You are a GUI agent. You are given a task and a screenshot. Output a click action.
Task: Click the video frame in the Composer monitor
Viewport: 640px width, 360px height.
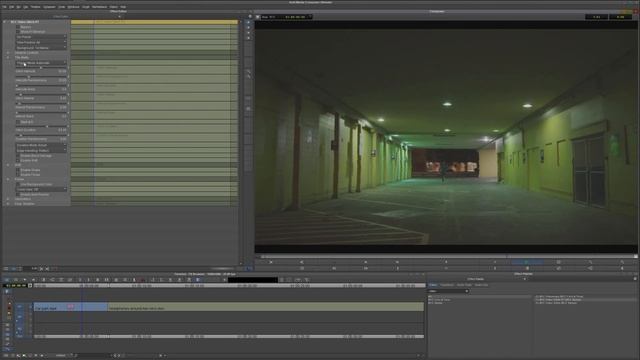click(446, 137)
